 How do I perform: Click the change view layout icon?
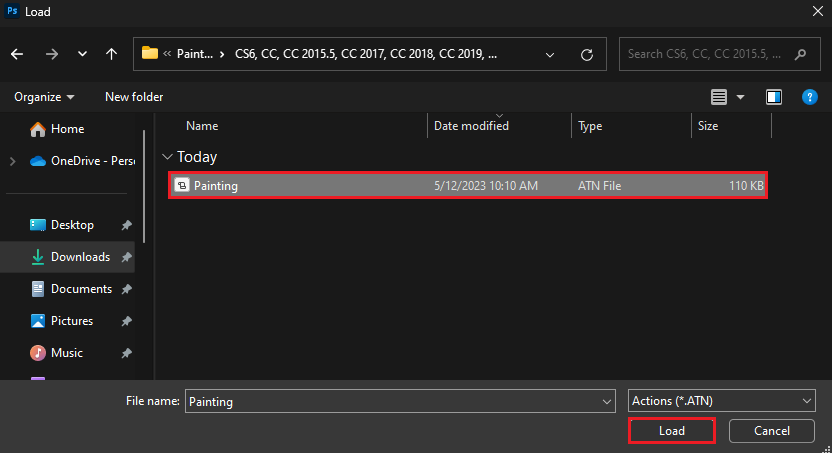[718, 97]
